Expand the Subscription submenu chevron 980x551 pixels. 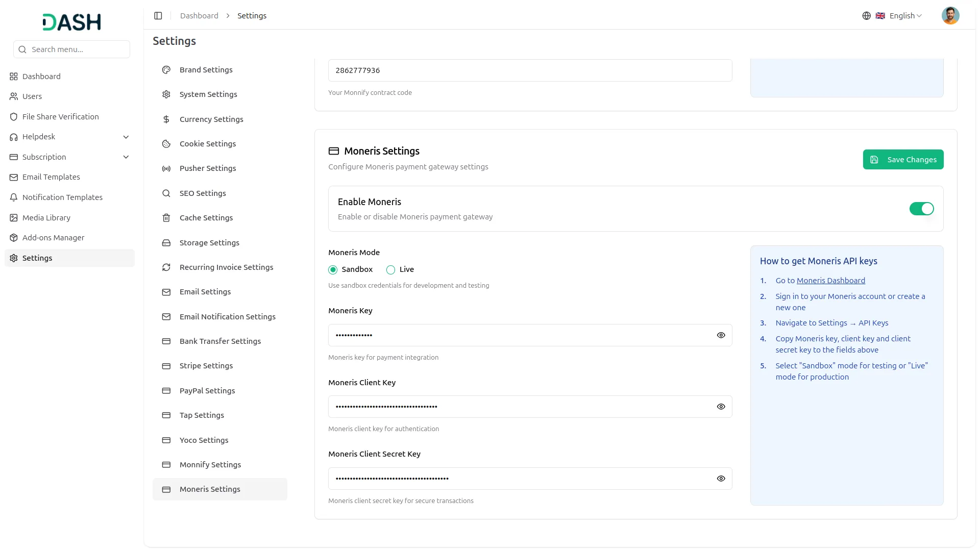(126, 157)
